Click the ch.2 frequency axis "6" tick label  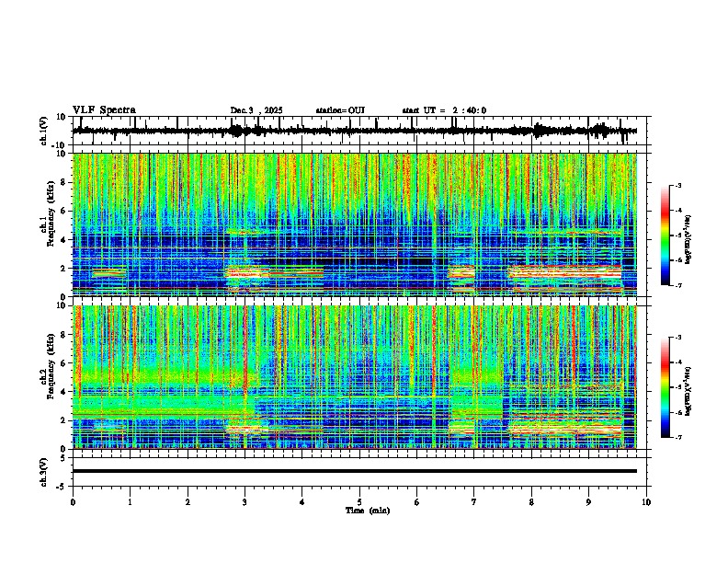point(64,362)
